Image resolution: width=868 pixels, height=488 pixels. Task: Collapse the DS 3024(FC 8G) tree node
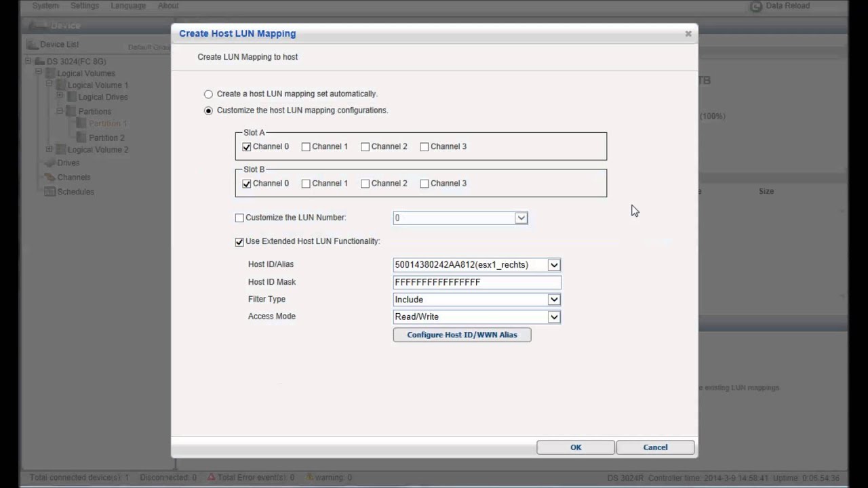click(28, 62)
